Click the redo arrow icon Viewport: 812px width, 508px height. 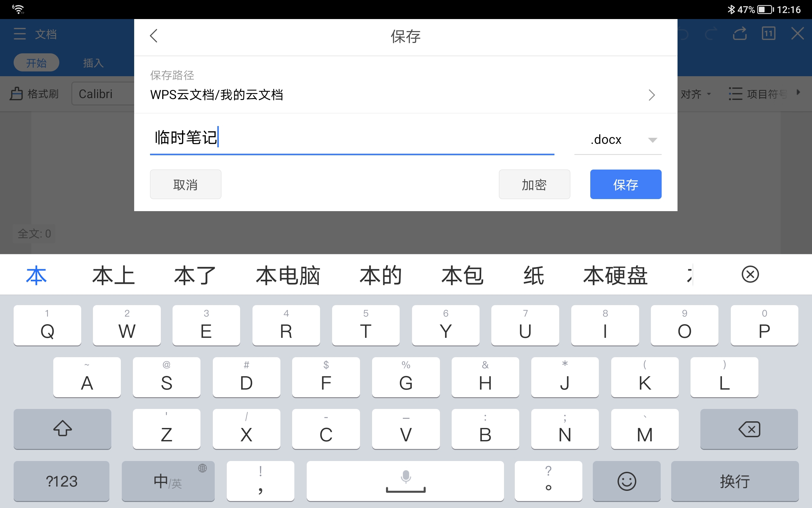point(711,34)
